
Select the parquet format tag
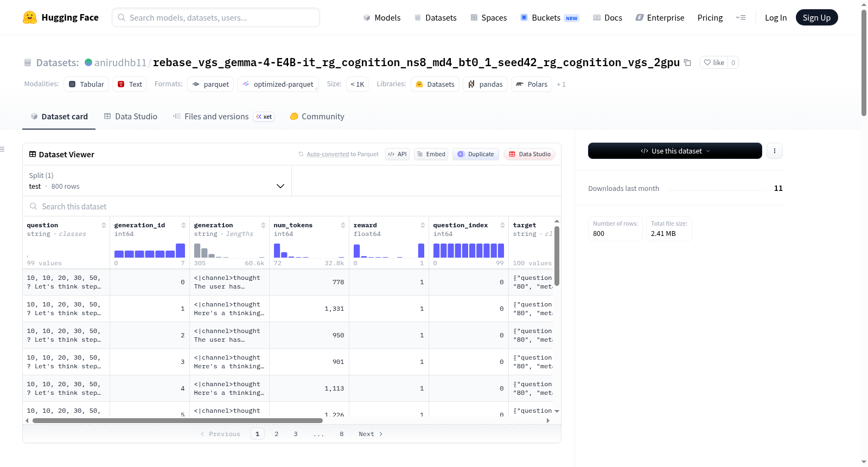click(x=210, y=84)
